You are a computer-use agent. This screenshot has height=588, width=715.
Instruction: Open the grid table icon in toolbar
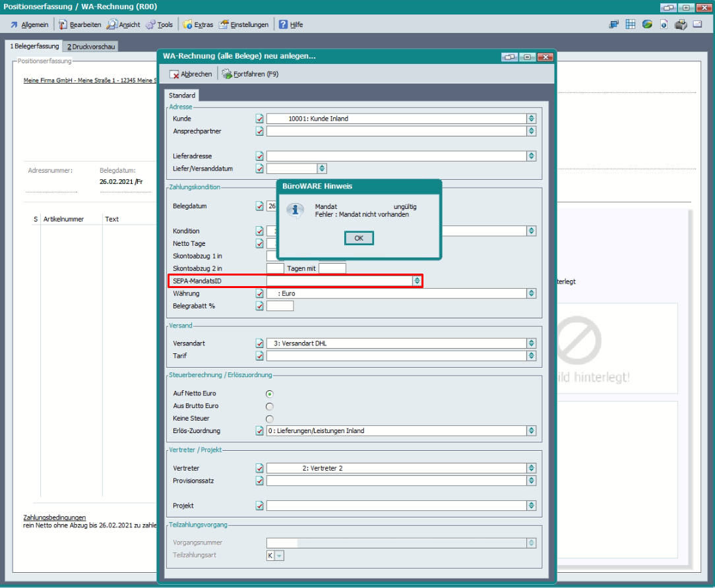(631, 24)
